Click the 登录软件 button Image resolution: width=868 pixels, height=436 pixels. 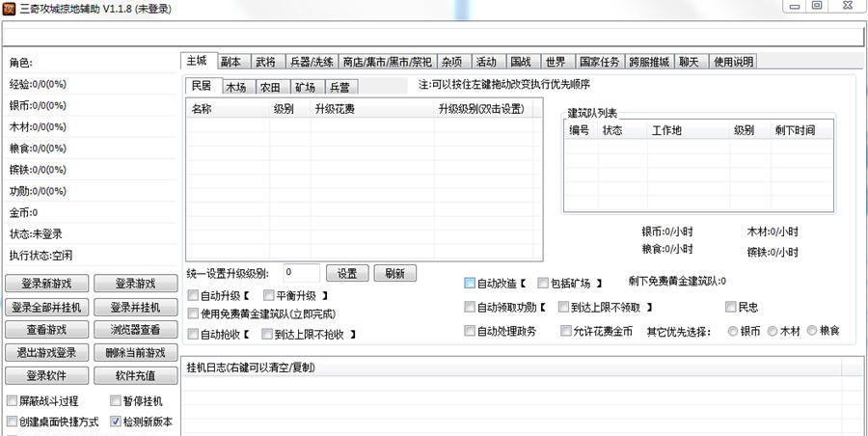tap(46, 375)
